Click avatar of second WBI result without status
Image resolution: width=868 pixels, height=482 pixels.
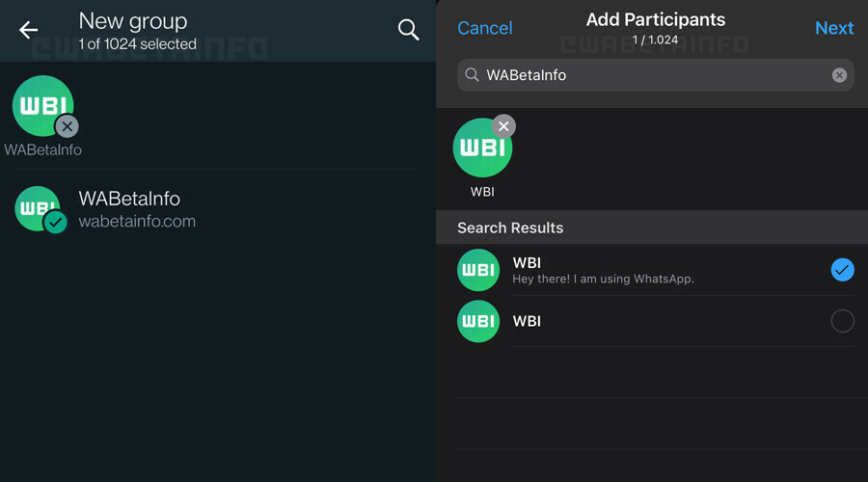[x=478, y=321]
